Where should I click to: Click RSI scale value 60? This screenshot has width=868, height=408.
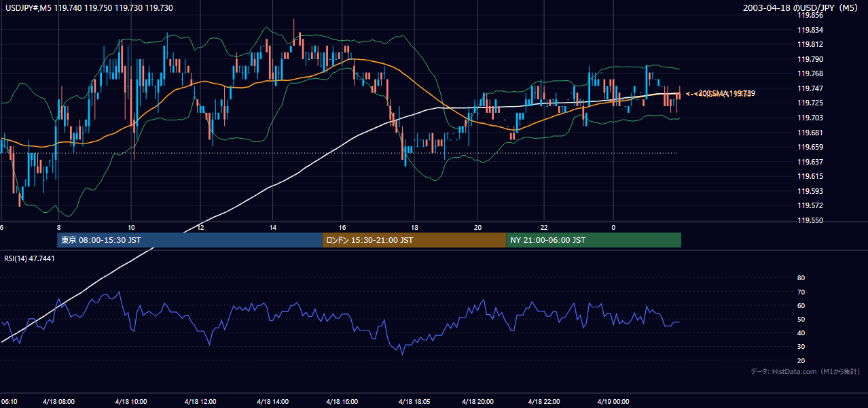(x=801, y=305)
